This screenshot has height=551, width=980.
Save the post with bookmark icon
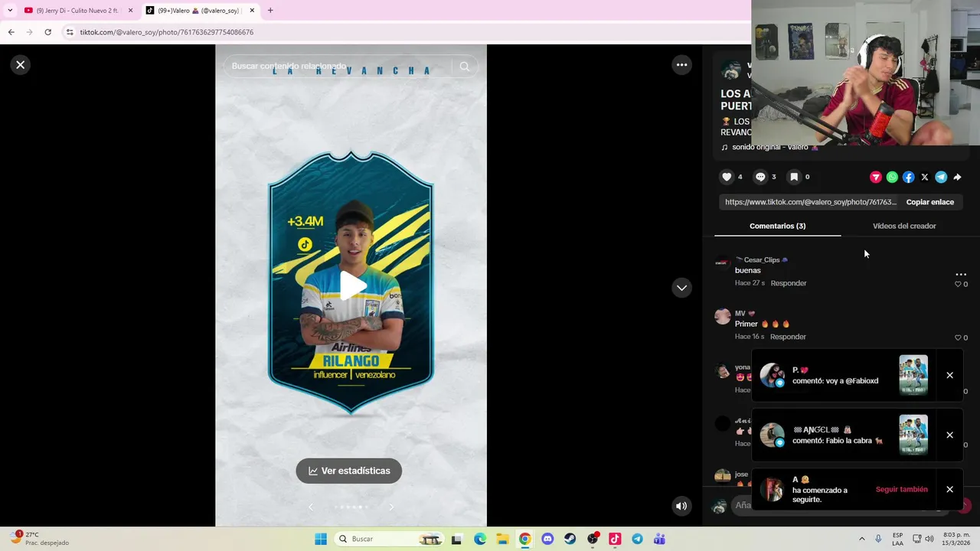click(x=794, y=177)
